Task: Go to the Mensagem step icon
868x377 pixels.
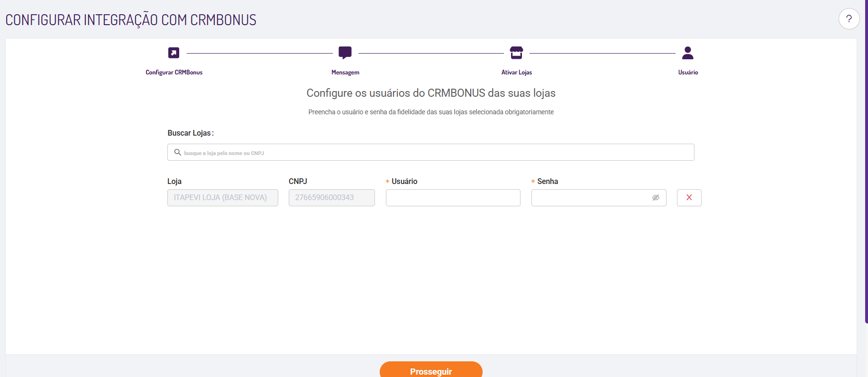Action: click(345, 53)
